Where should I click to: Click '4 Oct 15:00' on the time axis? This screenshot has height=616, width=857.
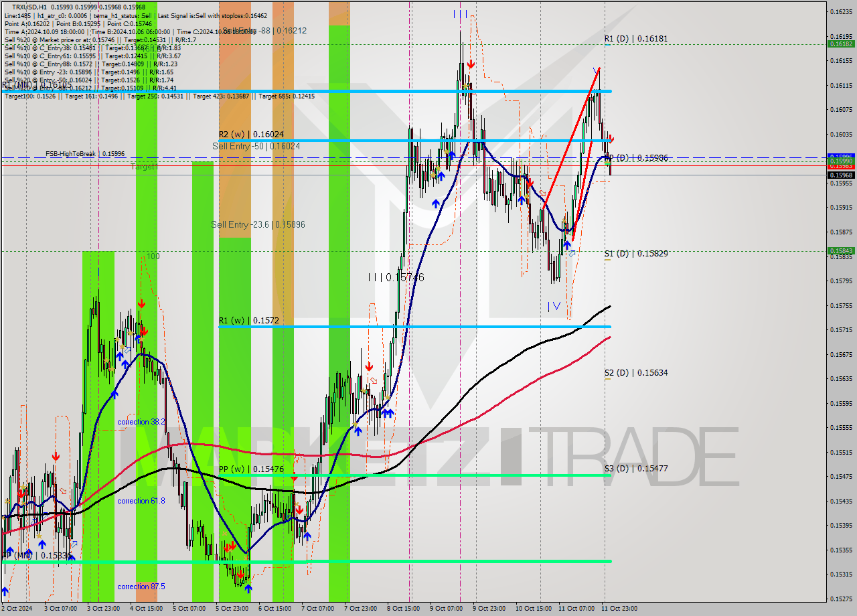(x=147, y=609)
